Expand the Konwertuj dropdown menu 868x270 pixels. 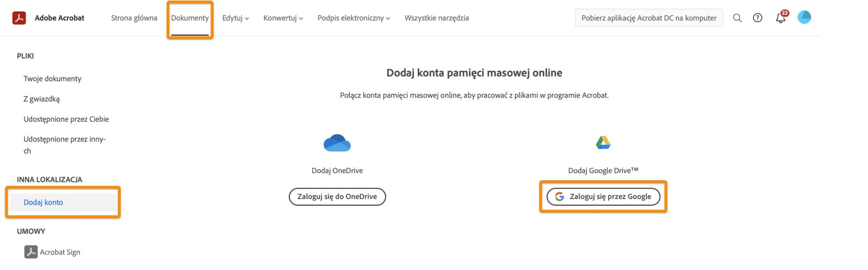(x=283, y=18)
